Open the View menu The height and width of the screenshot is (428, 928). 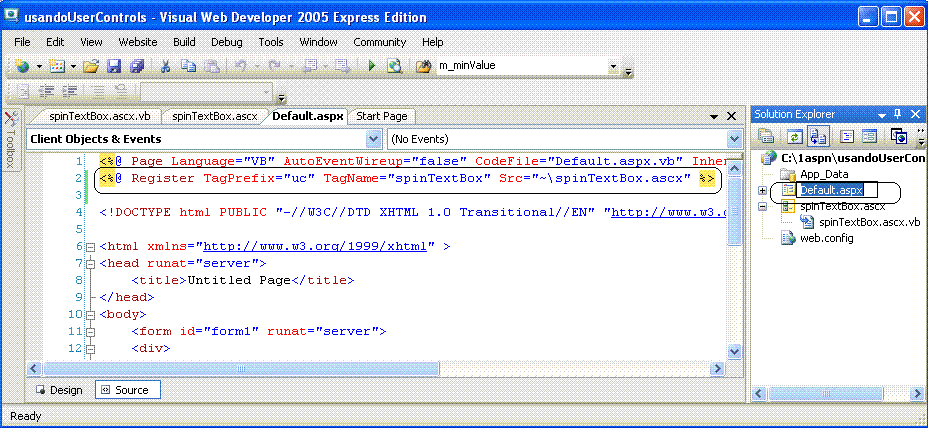tap(91, 42)
